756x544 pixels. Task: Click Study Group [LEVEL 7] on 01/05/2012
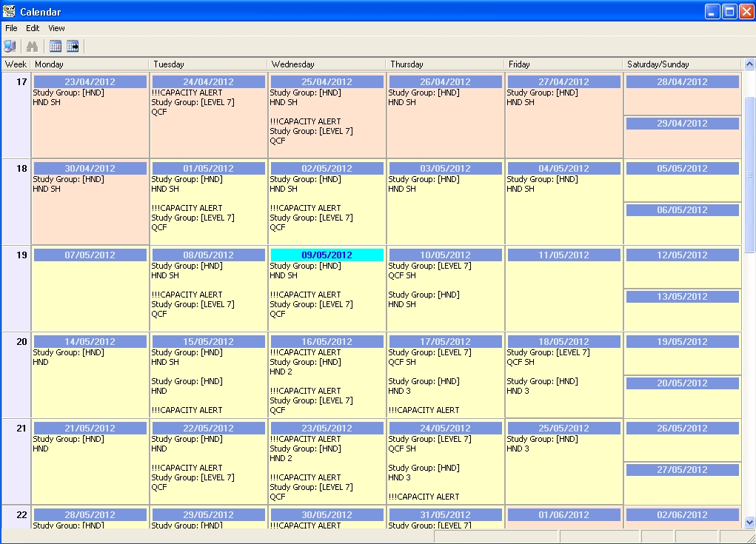(x=193, y=218)
